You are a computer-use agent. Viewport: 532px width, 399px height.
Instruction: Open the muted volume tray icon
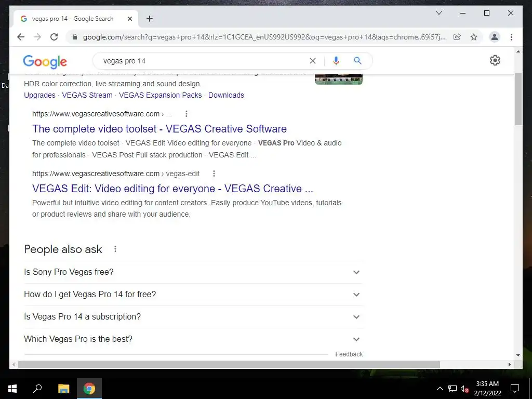[x=465, y=389]
